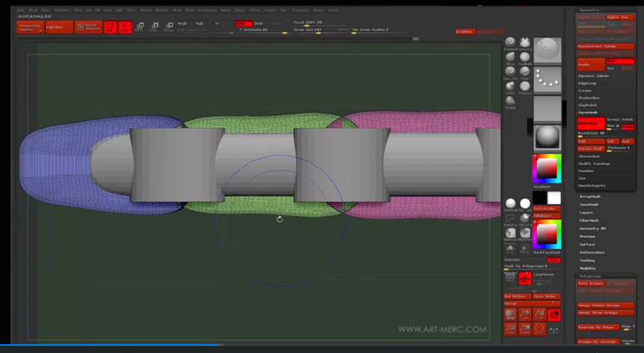Click the Rotate transform icon in toolbar

coord(168,27)
